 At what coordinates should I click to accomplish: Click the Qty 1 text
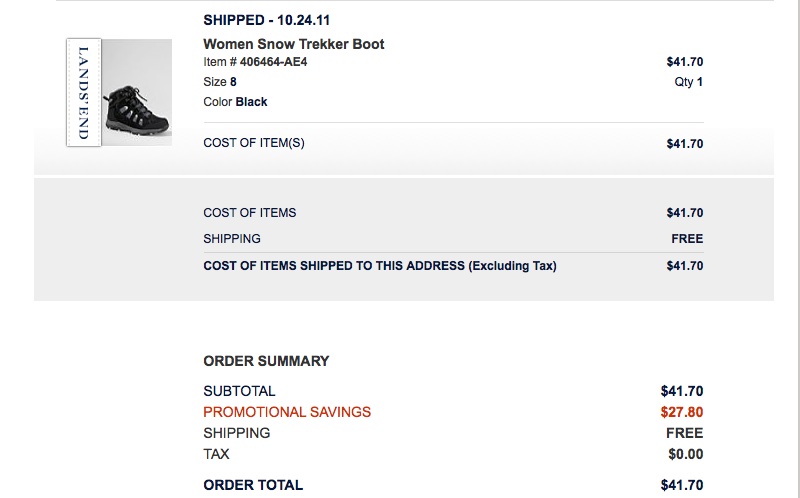point(688,82)
